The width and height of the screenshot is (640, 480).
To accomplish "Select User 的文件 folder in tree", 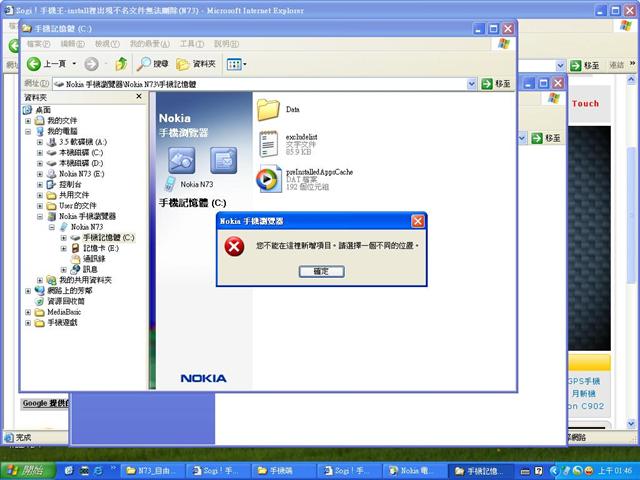I will (x=78, y=206).
